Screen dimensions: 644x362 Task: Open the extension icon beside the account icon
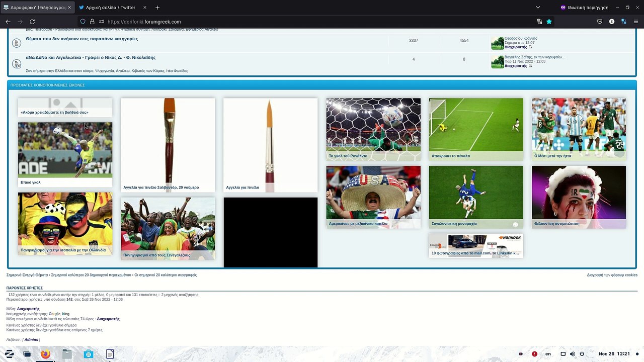(x=624, y=22)
